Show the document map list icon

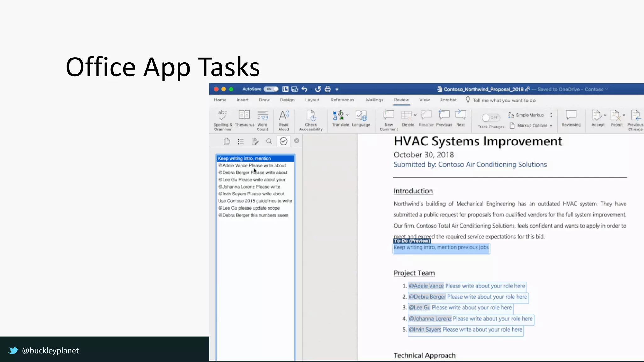coord(241,141)
